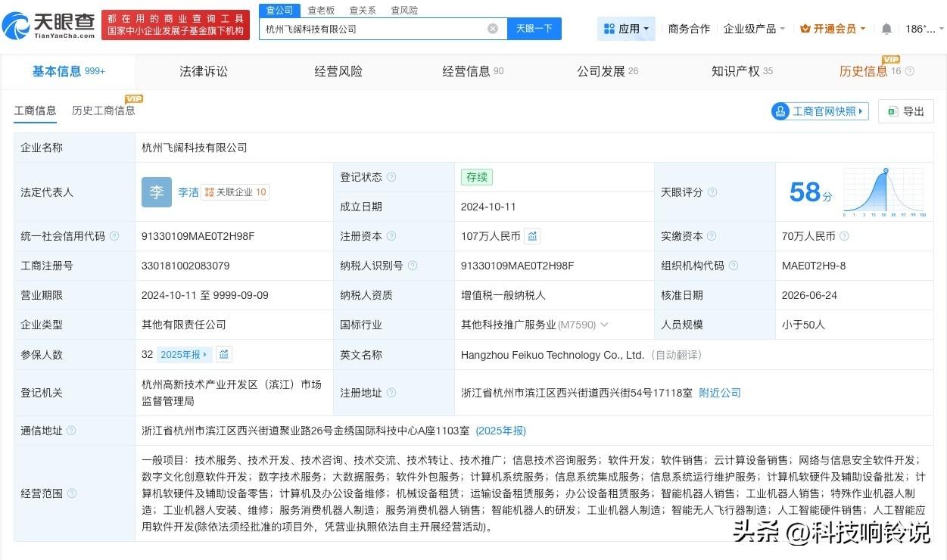Open the 经营信息 tab
The image size is (947, 560).
[472, 71]
